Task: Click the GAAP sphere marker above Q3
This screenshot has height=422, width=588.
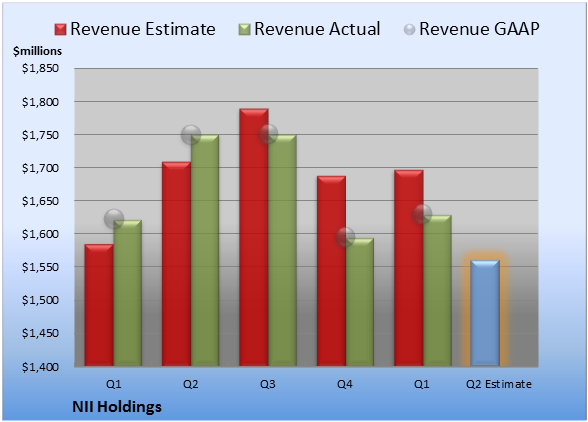Action: [268, 134]
